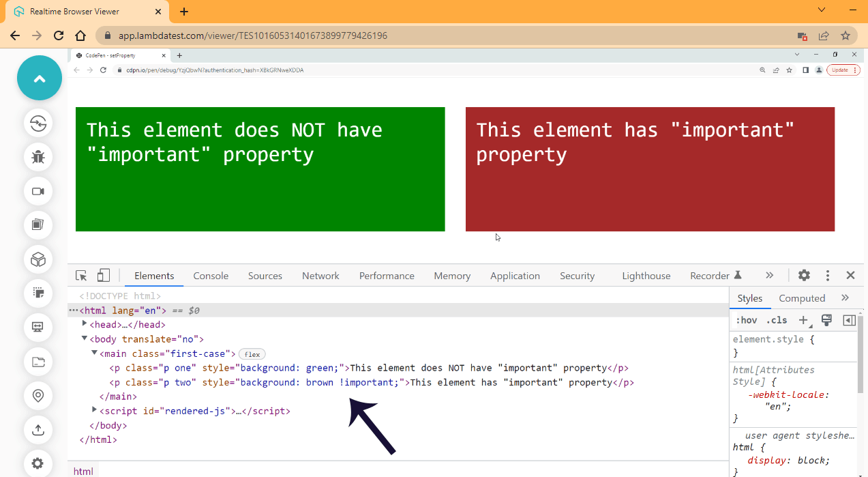
Task: Open the resolution settings cube icon
Action: (39, 259)
